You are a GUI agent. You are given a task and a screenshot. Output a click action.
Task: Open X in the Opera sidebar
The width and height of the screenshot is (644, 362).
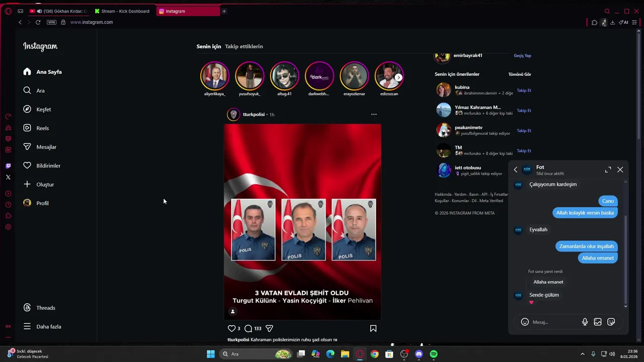[8, 177]
